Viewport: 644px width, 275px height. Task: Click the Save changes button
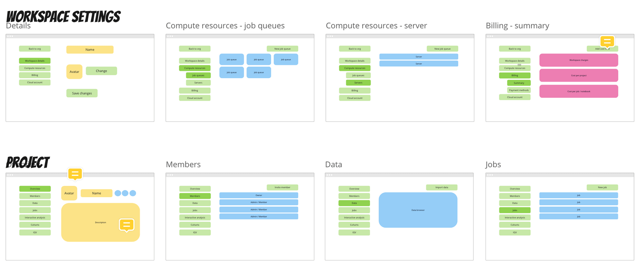click(x=82, y=93)
